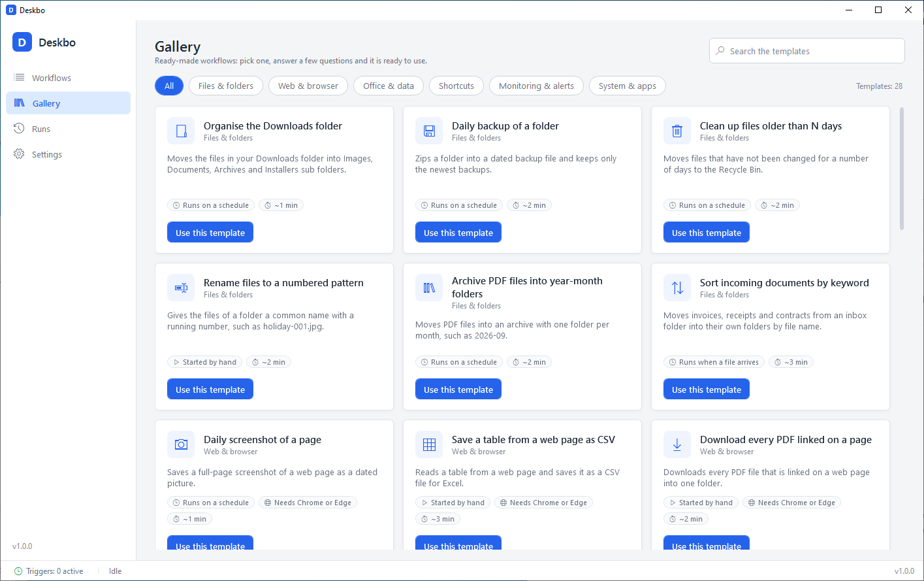The width and height of the screenshot is (924, 581).
Task: Click the Settings gear icon in sidebar
Action: coord(19,154)
